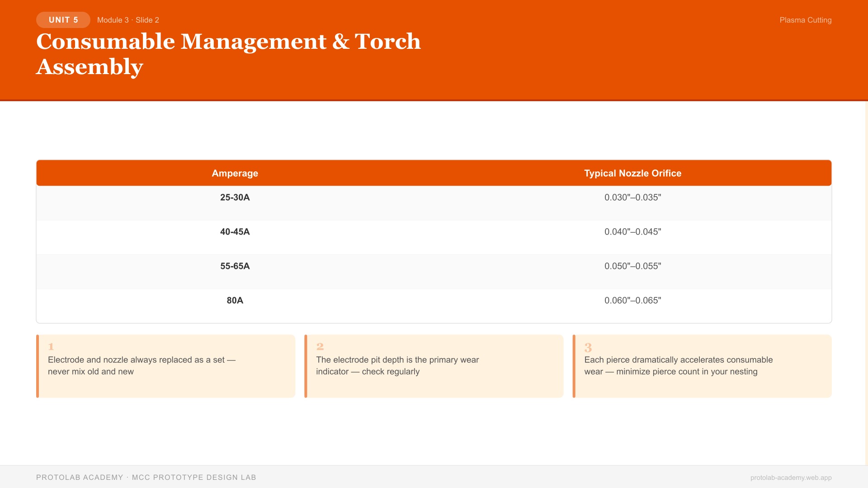868x488 pixels.
Task: Open the Typical Nozzle Orifice column header
Action: point(633,173)
